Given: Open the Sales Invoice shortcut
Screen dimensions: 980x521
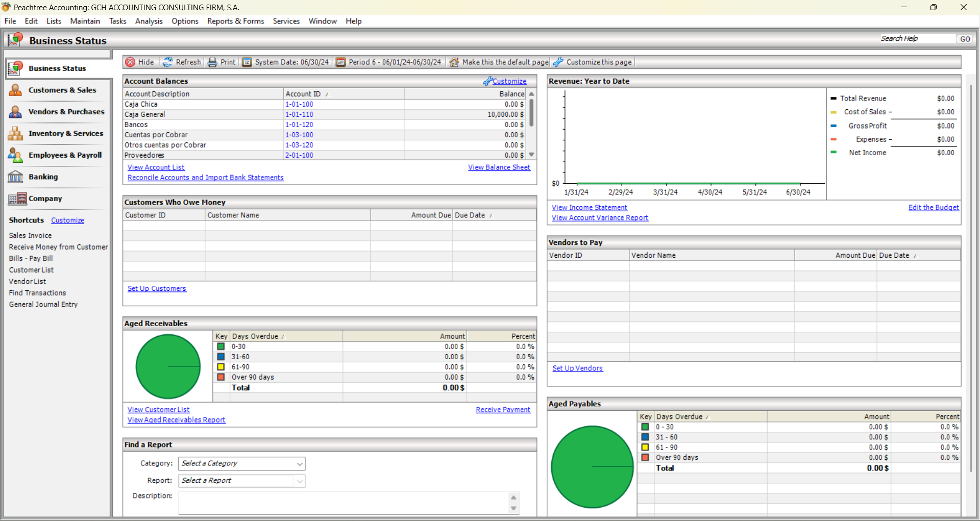Looking at the screenshot, I should tap(30, 236).
